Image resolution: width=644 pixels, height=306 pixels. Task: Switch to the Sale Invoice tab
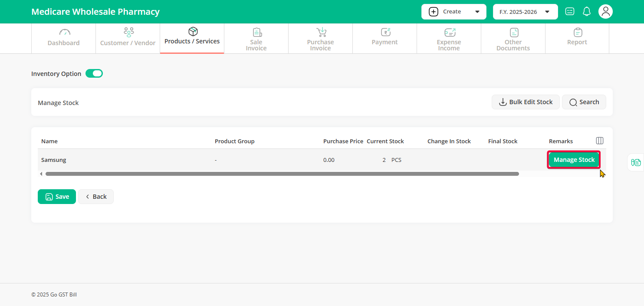(256, 38)
